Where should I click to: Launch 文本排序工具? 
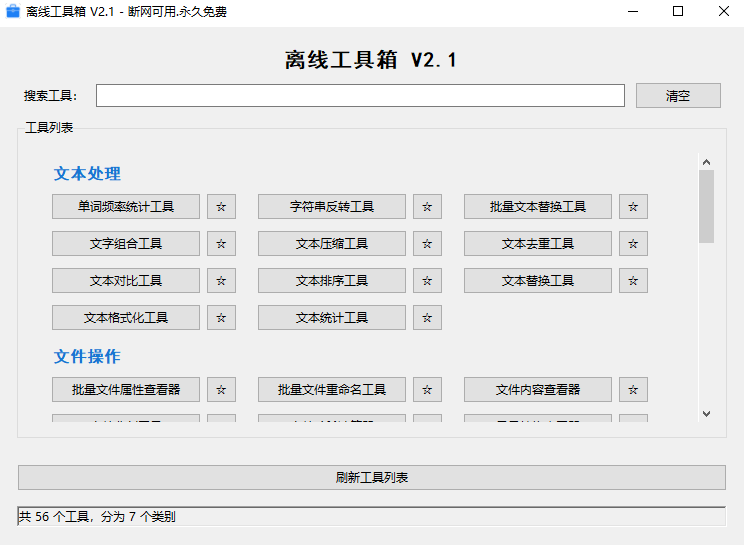pyautogui.click(x=332, y=280)
